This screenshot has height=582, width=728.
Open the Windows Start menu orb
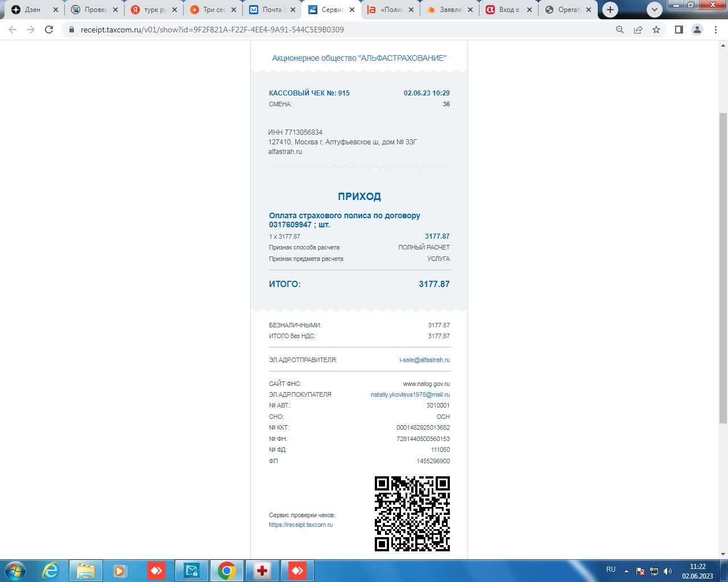tap(15, 571)
